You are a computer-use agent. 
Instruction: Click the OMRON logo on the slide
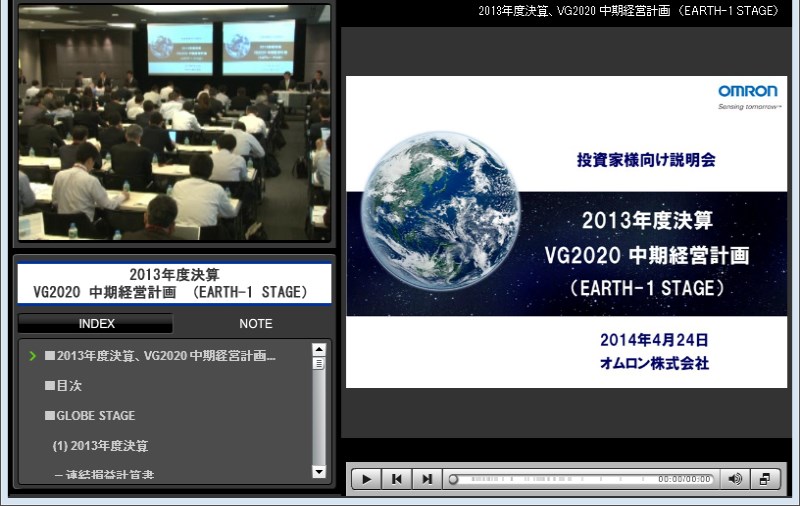coord(748,91)
